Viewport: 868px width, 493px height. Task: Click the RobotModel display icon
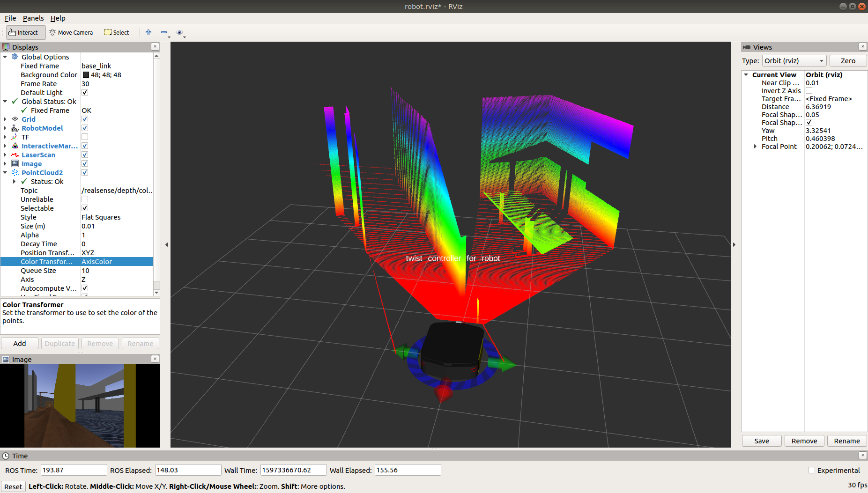pos(15,128)
